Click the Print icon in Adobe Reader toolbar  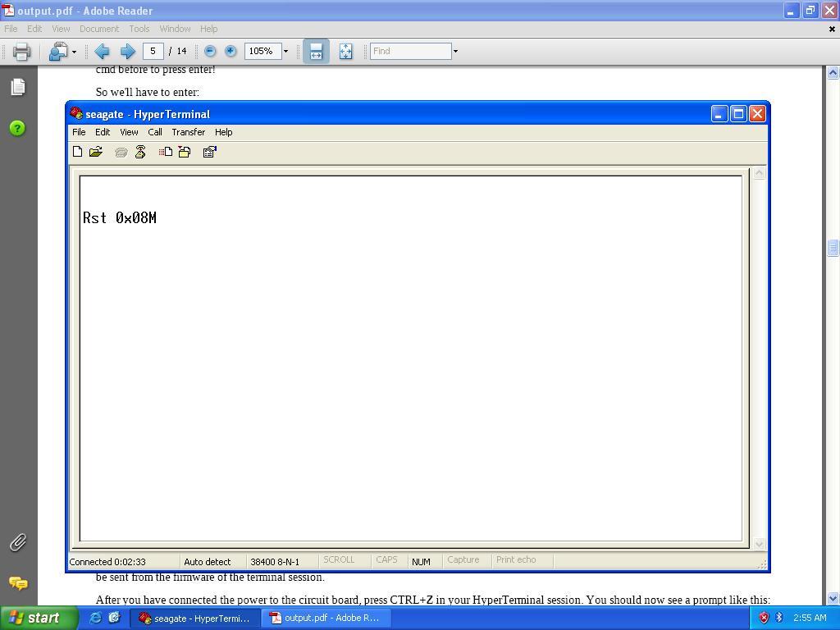click(x=21, y=52)
